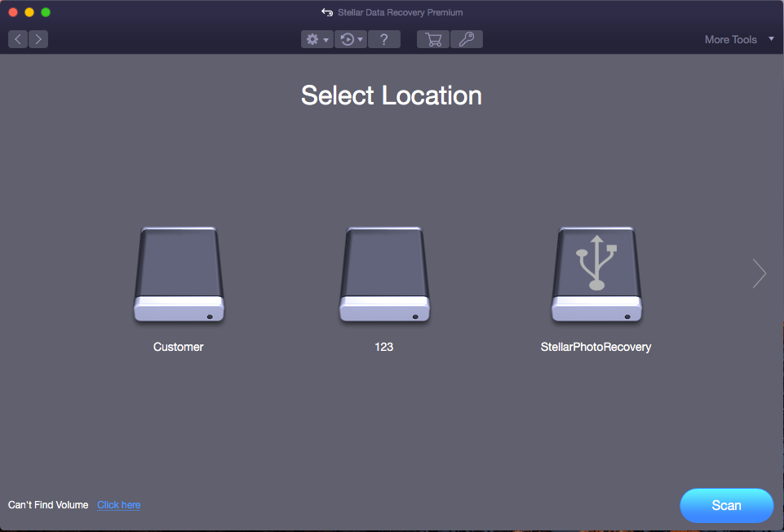Follow the Click here link
This screenshot has height=532, width=784.
tap(118, 505)
